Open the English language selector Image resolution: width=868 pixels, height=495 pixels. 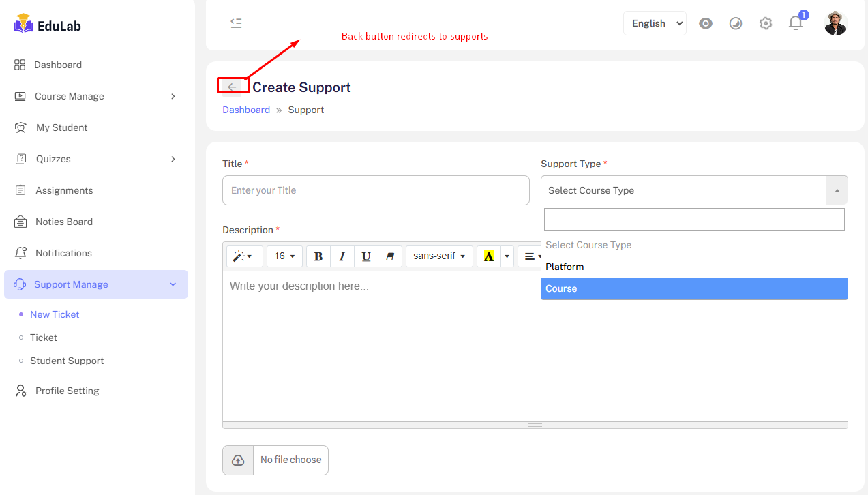[655, 23]
